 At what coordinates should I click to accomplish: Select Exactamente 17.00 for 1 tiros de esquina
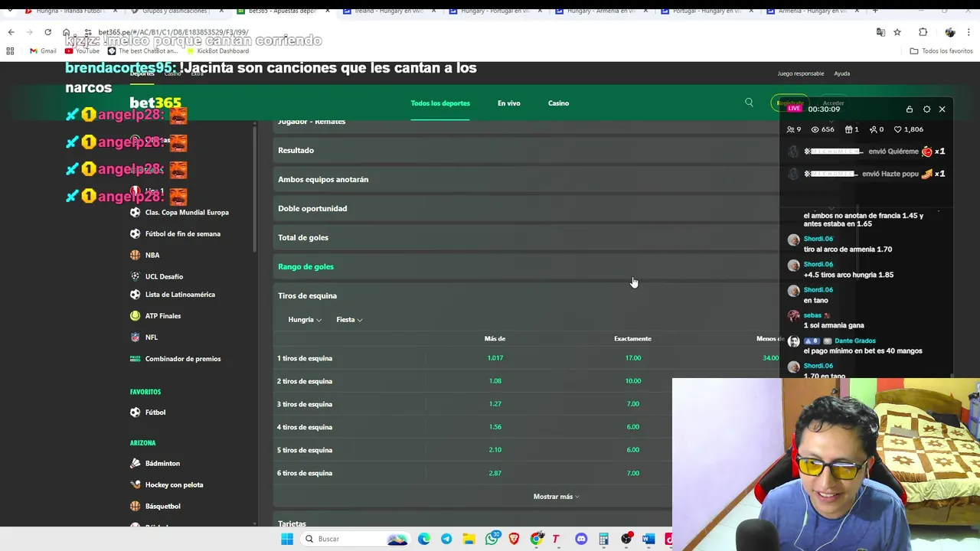(x=633, y=358)
